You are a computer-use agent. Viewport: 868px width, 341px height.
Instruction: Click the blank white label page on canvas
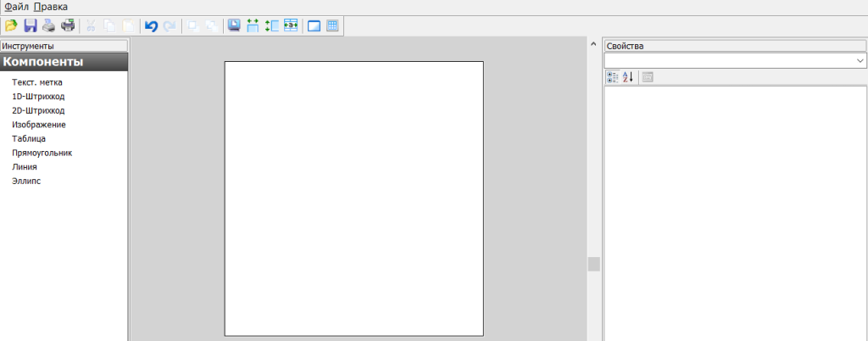coord(354,198)
